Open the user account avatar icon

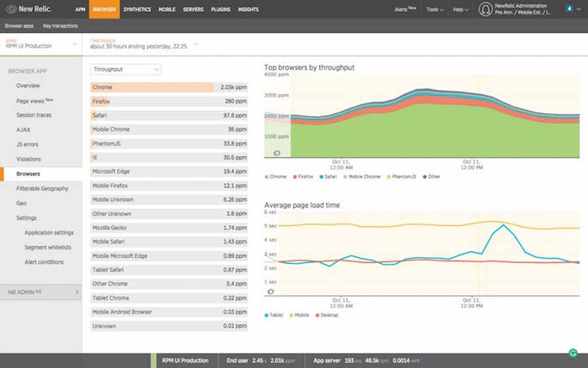point(486,9)
